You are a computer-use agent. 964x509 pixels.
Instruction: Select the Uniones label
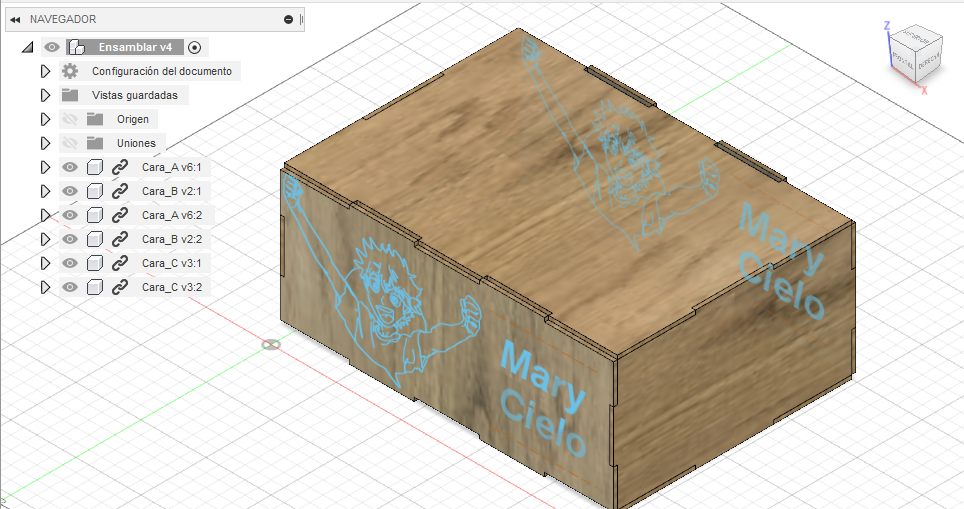(x=136, y=143)
